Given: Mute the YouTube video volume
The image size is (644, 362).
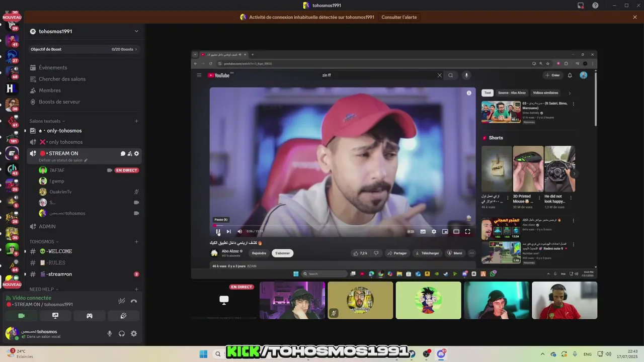Looking at the screenshot, I should [x=239, y=231].
